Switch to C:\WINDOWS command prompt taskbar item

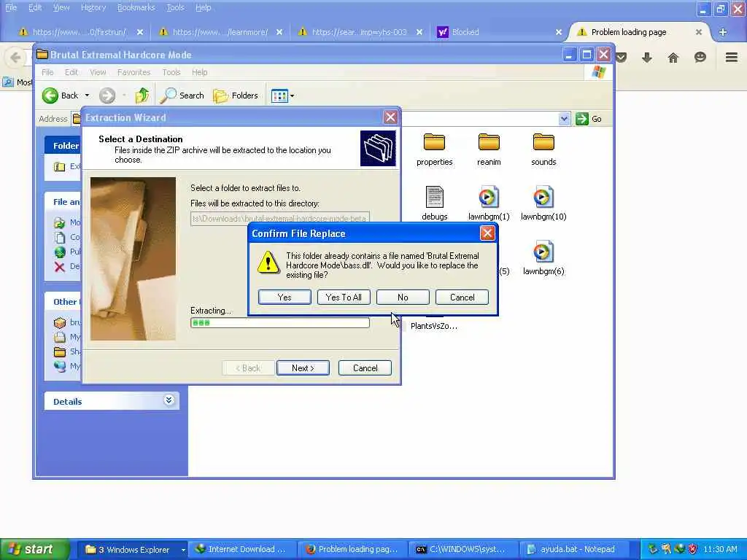pyautogui.click(x=464, y=549)
